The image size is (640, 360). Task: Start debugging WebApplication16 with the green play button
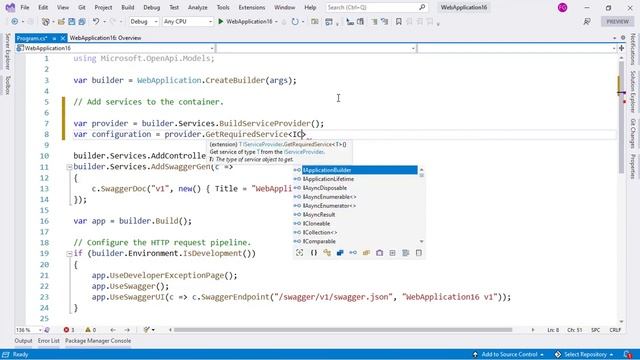coord(221,21)
